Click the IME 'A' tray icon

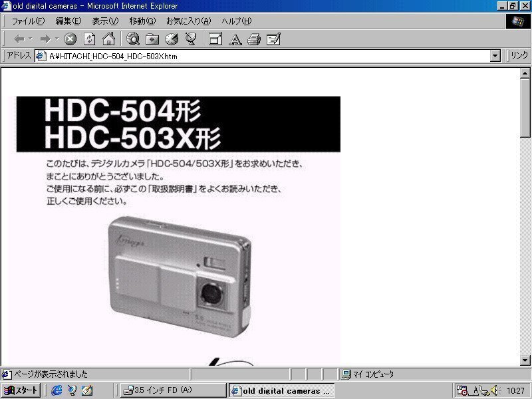(x=475, y=391)
